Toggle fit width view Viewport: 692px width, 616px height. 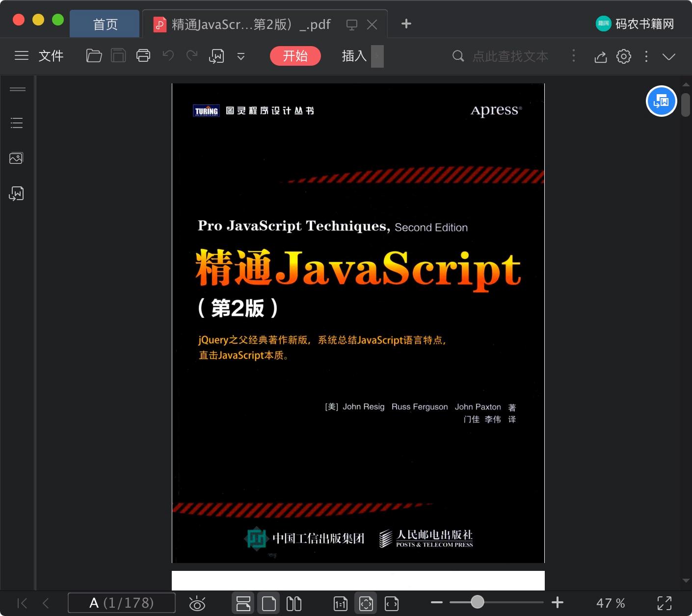[392, 604]
